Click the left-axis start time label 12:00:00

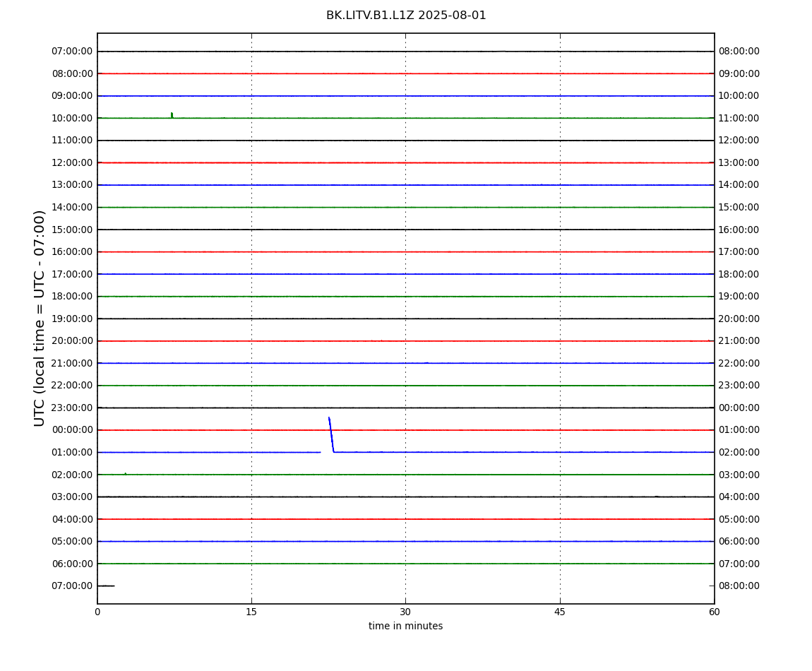73,162
